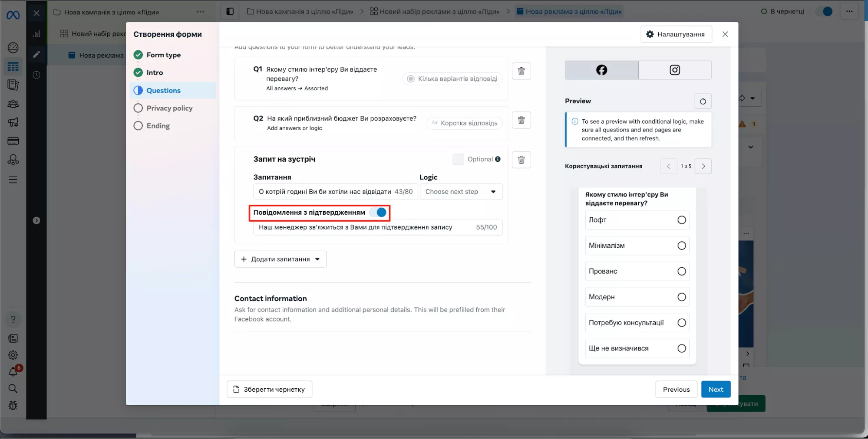The image size is (868, 439).
Task: Go to next preview page arrow
Action: coord(703,166)
